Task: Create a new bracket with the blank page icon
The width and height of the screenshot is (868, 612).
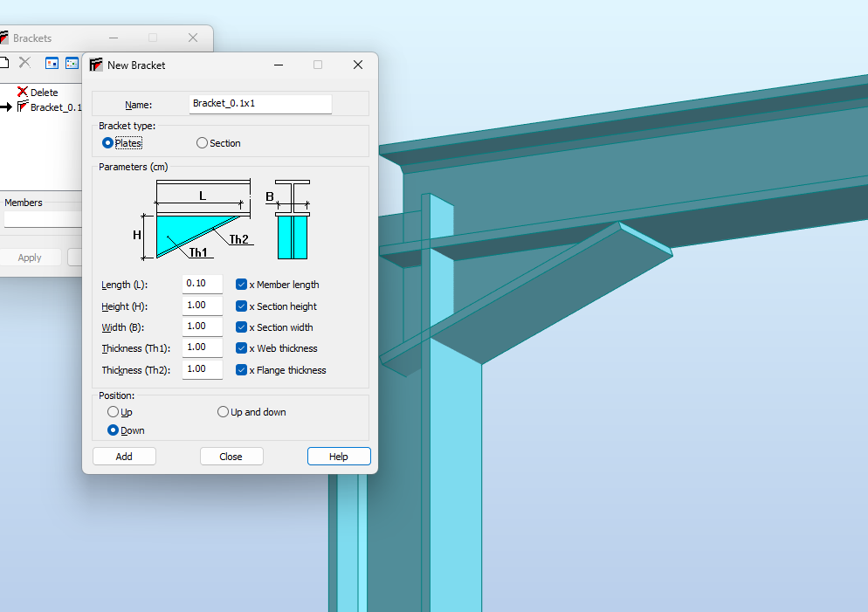Action: point(6,63)
